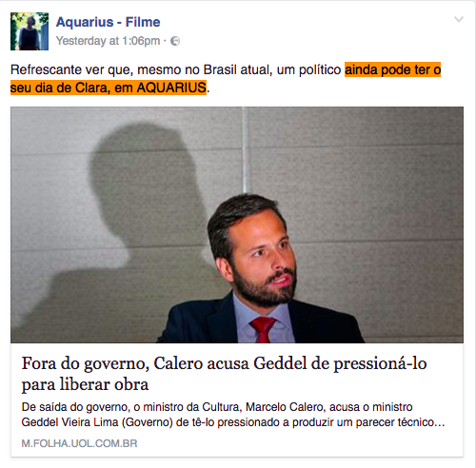The width and height of the screenshot is (476, 468).
Task: Open headline 'Fora do governo, Calero acusa Geddel'
Action: [224, 363]
